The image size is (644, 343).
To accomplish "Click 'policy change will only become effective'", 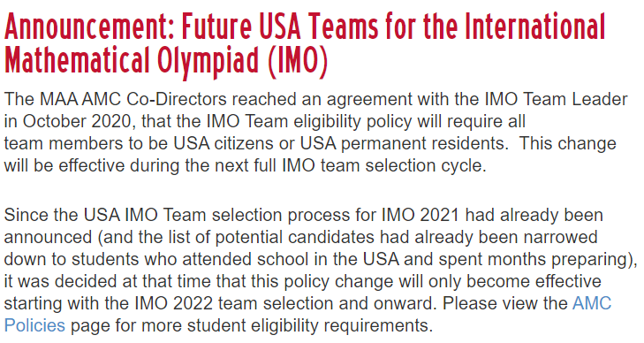I will pyautogui.click(x=443, y=281).
